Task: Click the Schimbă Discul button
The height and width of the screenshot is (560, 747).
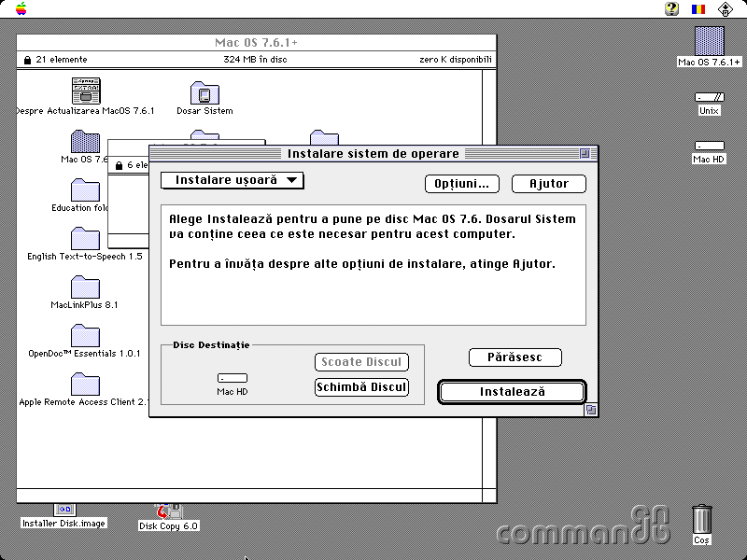Action: tap(361, 387)
